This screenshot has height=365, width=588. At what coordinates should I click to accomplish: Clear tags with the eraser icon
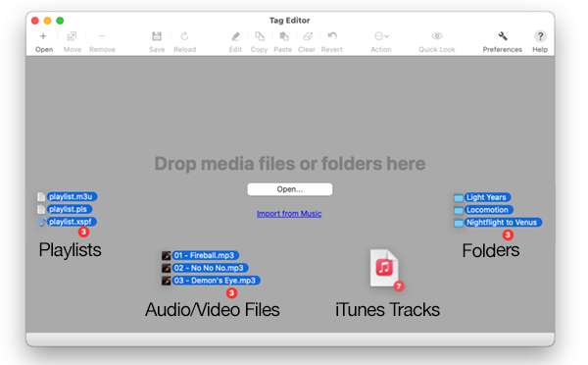point(308,36)
